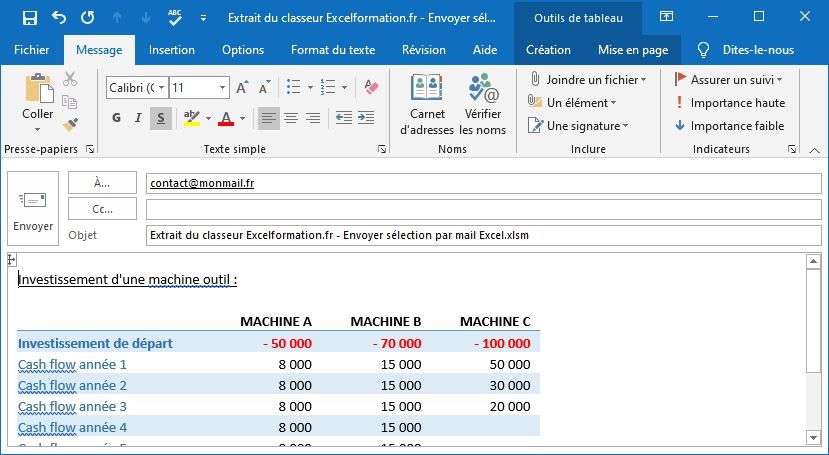Image resolution: width=829 pixels, height=455 pixels.
Task: Apply the yellow text highlight color
Action: pyautogui.click(x=191, y=118)
